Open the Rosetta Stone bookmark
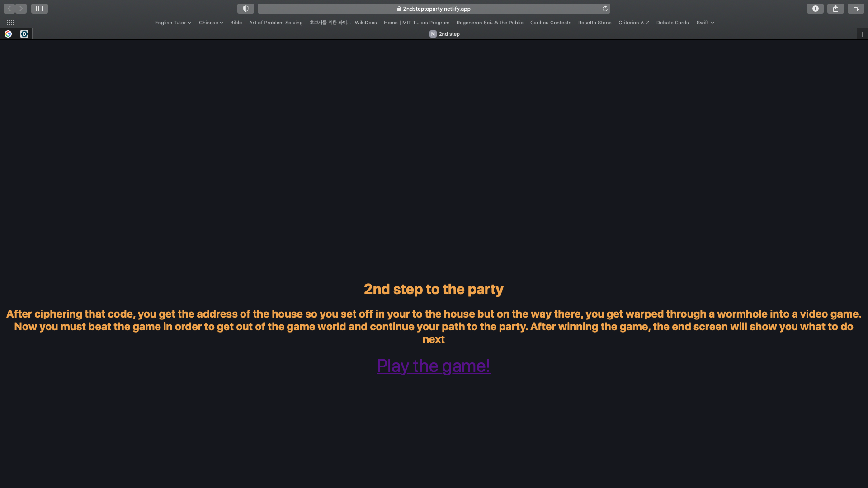The image size is (868, 488). click(x=594, y=23)
